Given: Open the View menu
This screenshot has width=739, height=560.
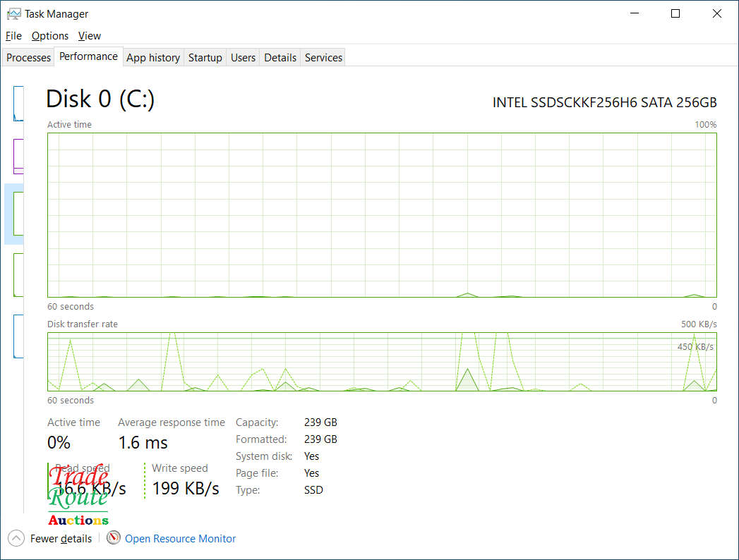Looking at the screenshot, I should point(90,36).
